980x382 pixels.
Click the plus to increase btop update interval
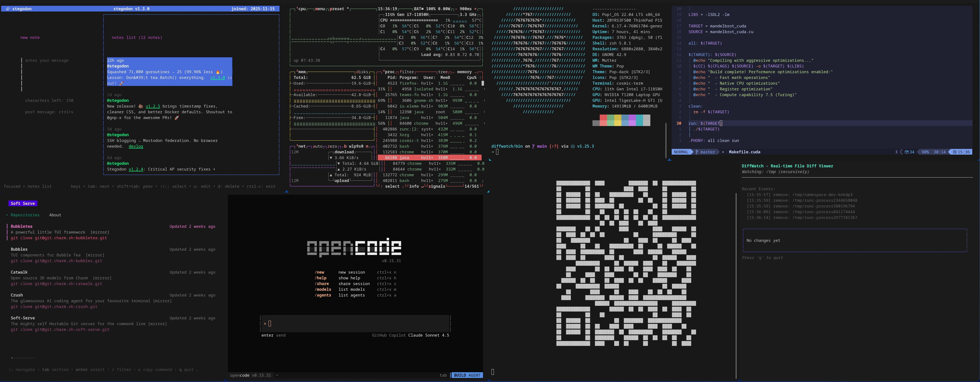pos(475,9)
